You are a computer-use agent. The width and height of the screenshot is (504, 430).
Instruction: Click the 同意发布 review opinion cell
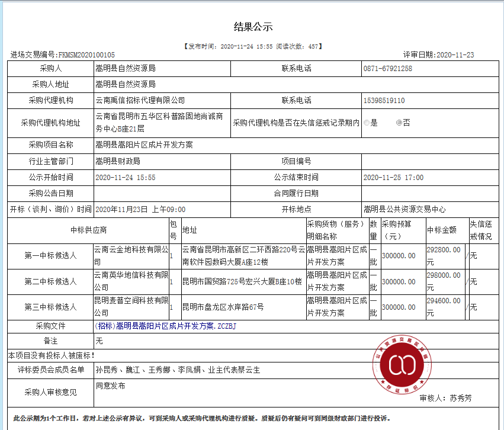[x=296, y=393]
